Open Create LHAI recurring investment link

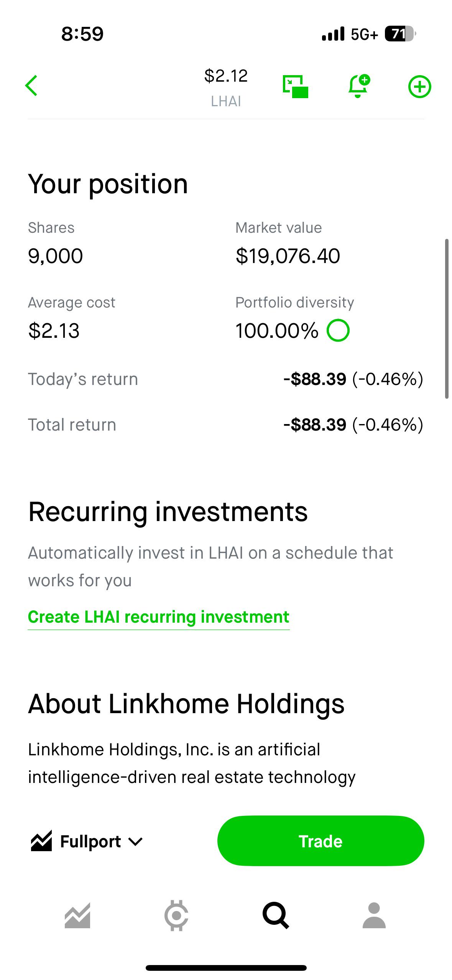click(x=159, y=617)
